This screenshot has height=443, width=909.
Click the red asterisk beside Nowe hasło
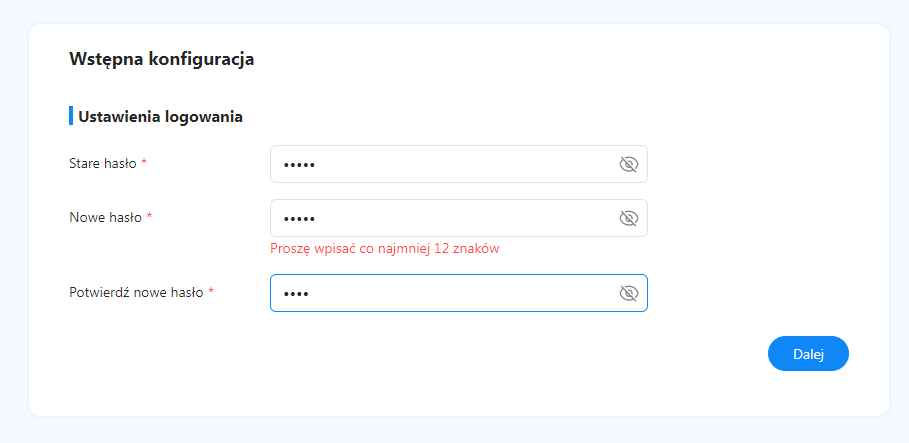click(x=149, y=217)
